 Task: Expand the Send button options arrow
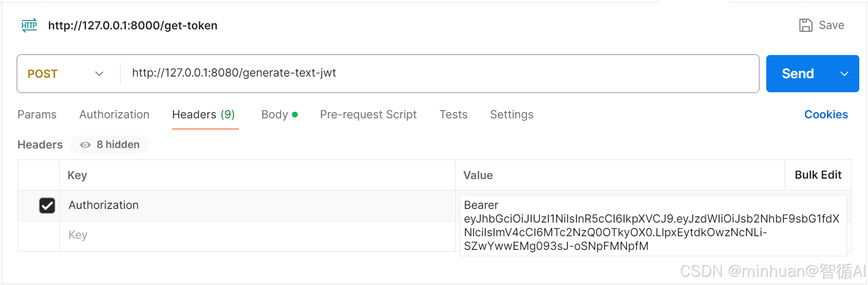click(844, 74)
